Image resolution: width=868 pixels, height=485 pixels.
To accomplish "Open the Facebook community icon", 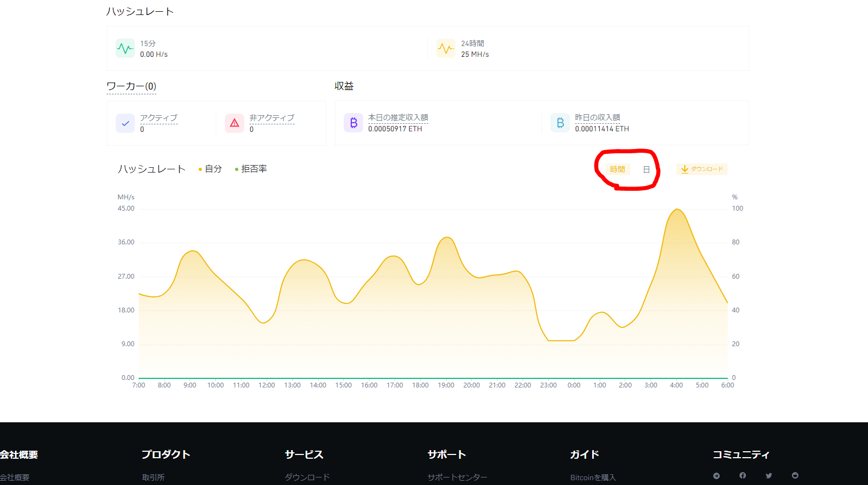I will point(742,475).
